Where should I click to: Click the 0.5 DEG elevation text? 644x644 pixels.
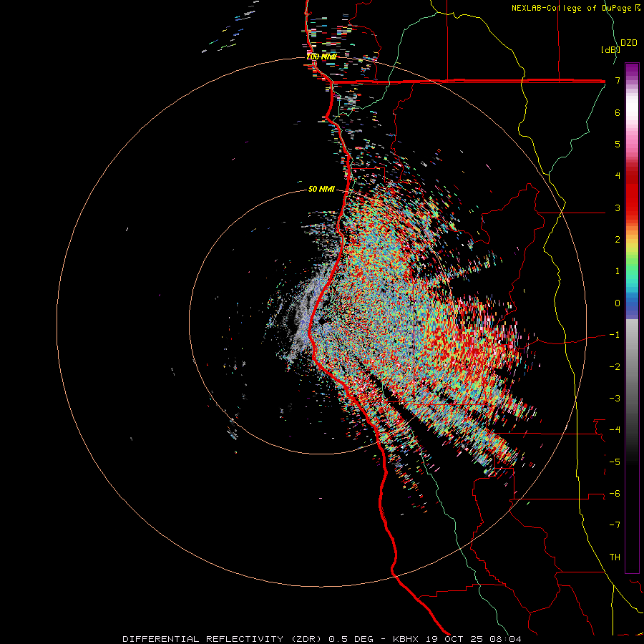(351, 639)
